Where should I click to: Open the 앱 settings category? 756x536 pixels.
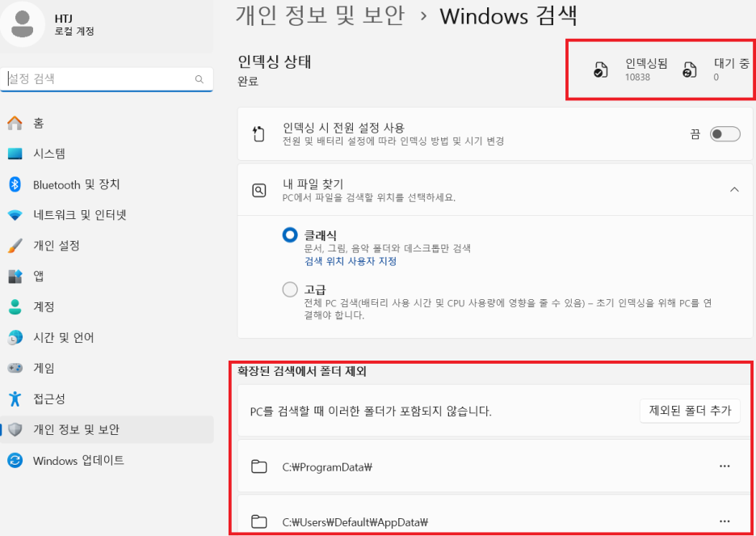(x=107, y=276)
